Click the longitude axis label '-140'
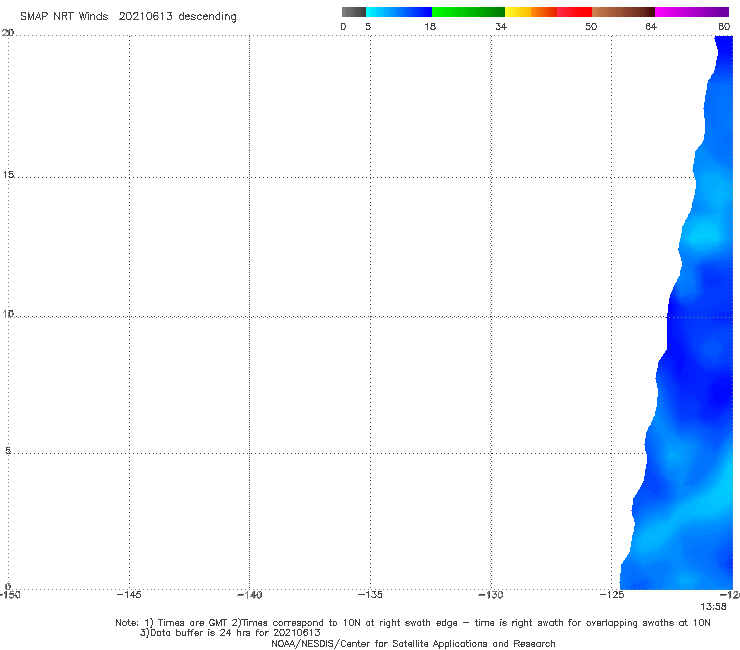Screen dimensions: 740x650 tap(249, 595)
